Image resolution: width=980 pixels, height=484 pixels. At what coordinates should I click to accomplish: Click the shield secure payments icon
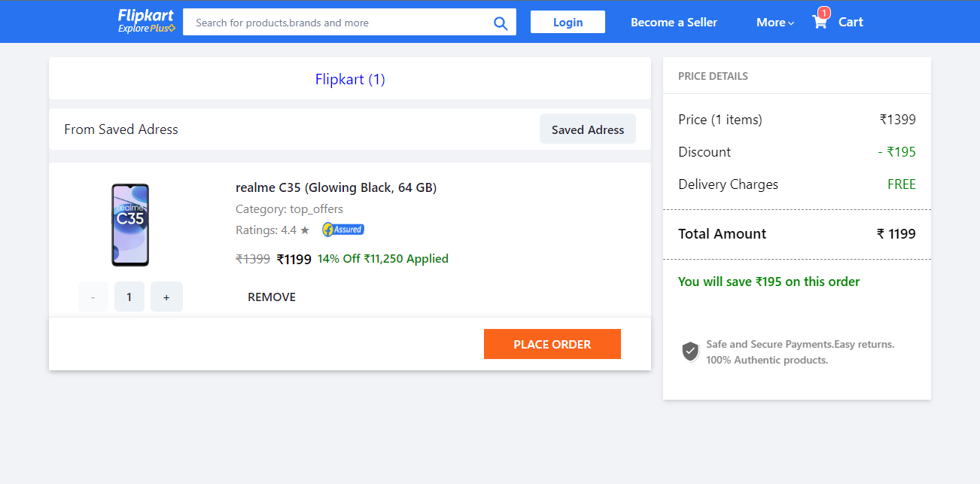(690, 352)
